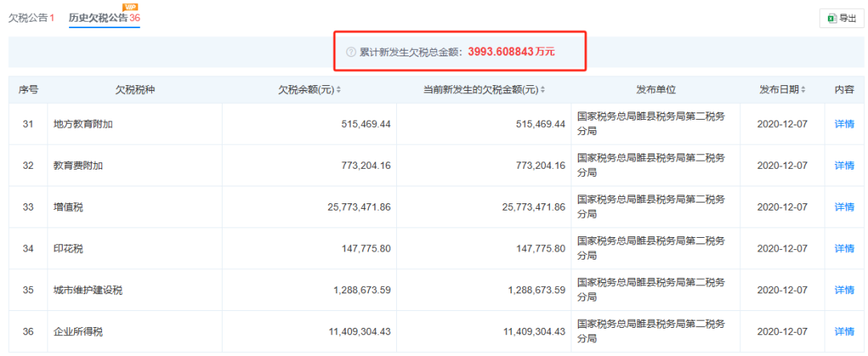
Task: View 详情 for 增值税 row
Action: (844, 207)
